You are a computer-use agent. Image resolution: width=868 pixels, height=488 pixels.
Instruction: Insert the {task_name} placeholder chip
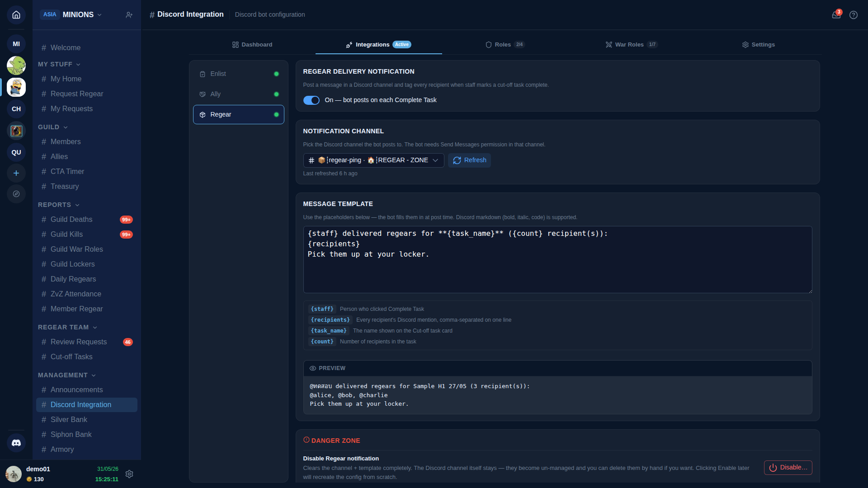329,331
